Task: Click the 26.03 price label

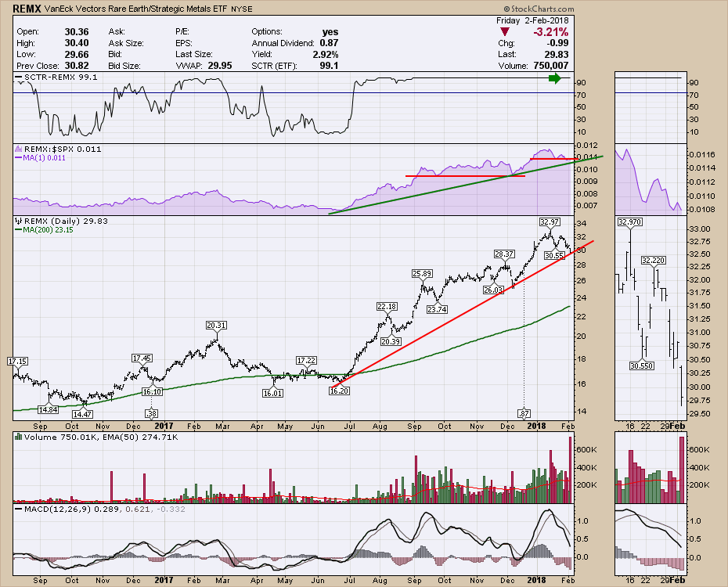Action: pos(493,290)
